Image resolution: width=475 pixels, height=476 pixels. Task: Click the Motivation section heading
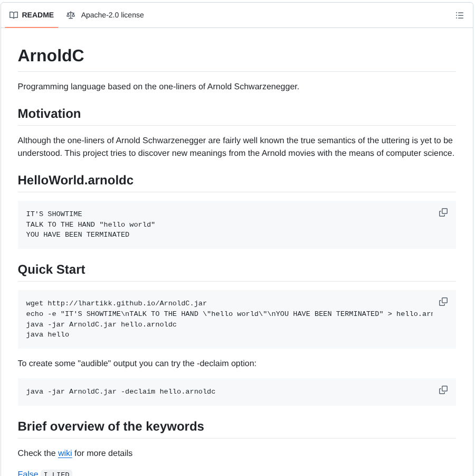(49, 114)
